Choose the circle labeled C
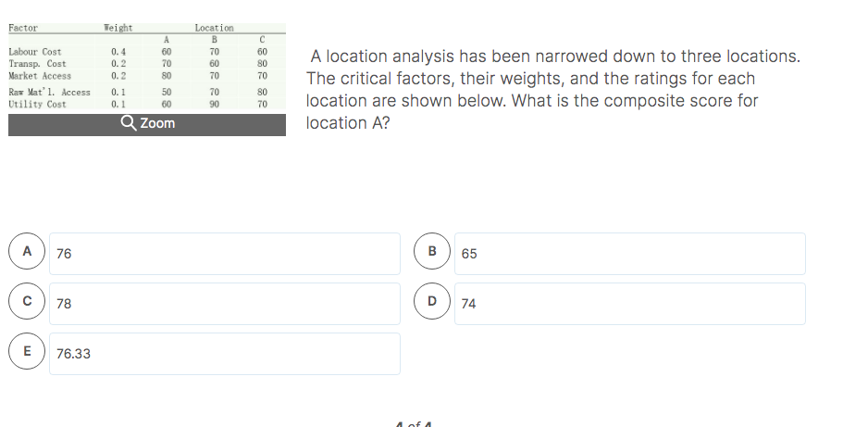The height and width of the screenshot is (427, 868). (27, 301)
